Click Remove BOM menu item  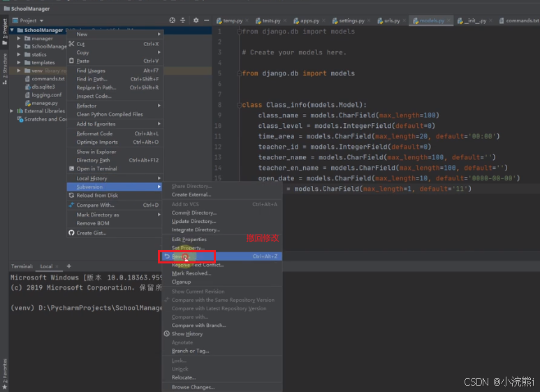coord(115,223)
